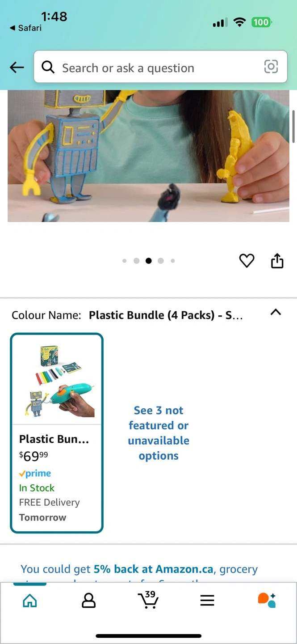This screenshot has width=297, height=644.
Task: Tap the product photo of robot
Action: pyautogui.click(x=148, y=156)
